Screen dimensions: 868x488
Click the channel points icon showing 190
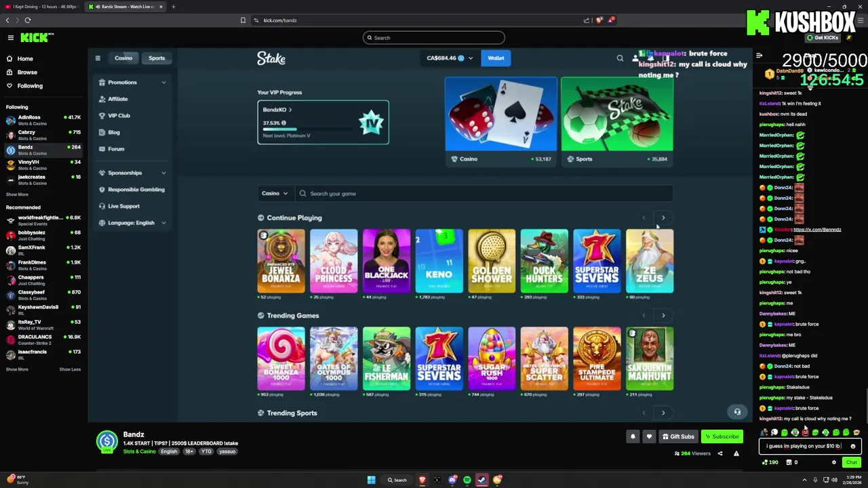770,462
